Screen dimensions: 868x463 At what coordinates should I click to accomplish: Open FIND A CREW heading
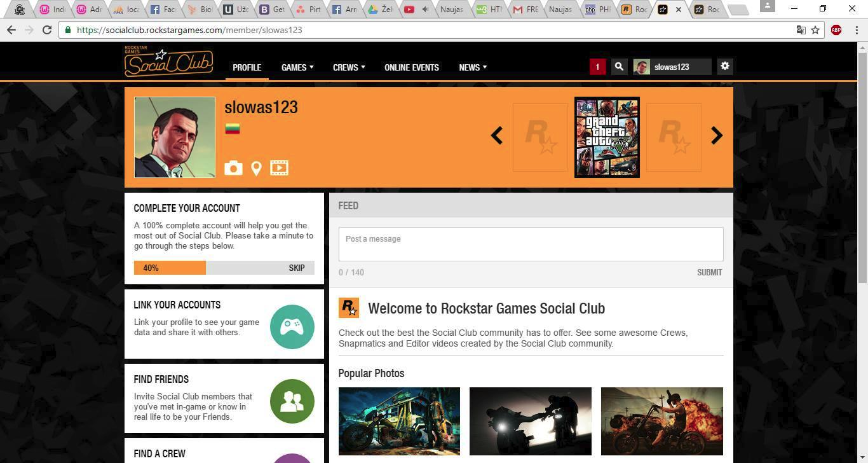(x=159, y=453)
